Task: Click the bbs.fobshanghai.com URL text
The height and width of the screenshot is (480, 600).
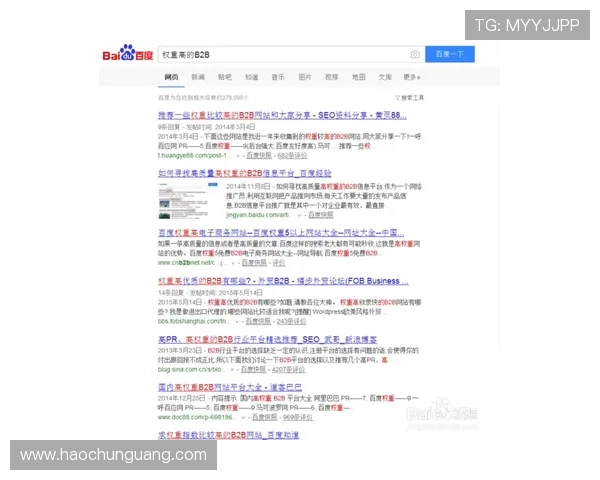Action: click(x=192, y=321)
